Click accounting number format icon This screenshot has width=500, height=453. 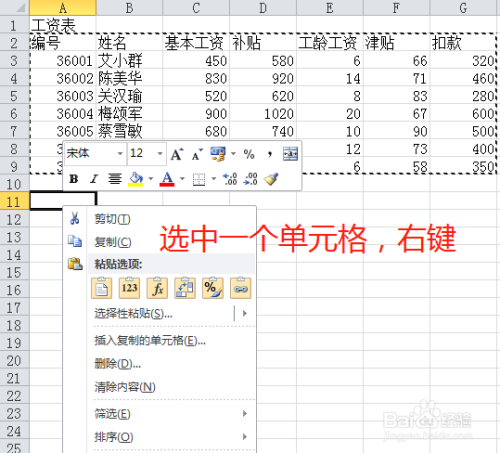click(x=218, y=154)
